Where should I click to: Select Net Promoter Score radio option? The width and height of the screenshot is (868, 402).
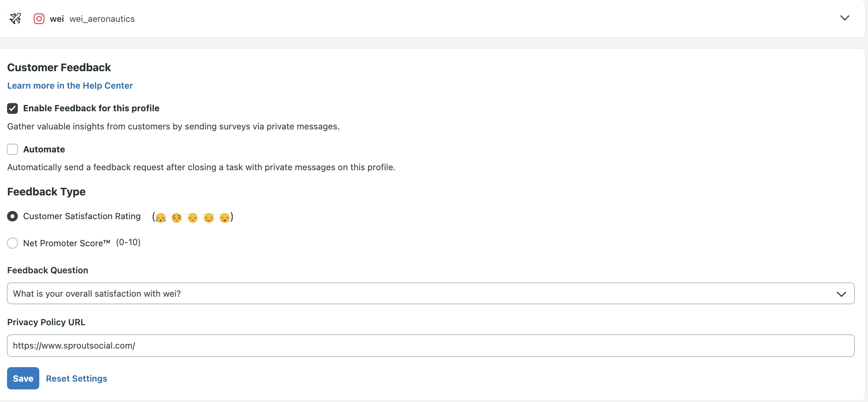point(13,243)
